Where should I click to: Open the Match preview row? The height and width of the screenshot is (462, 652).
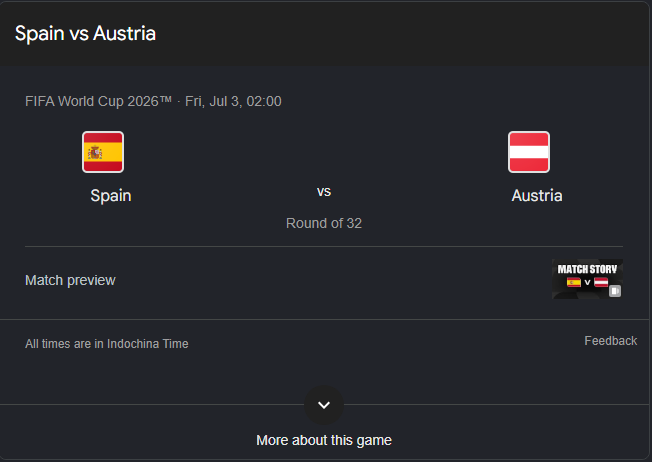point(324,280)
